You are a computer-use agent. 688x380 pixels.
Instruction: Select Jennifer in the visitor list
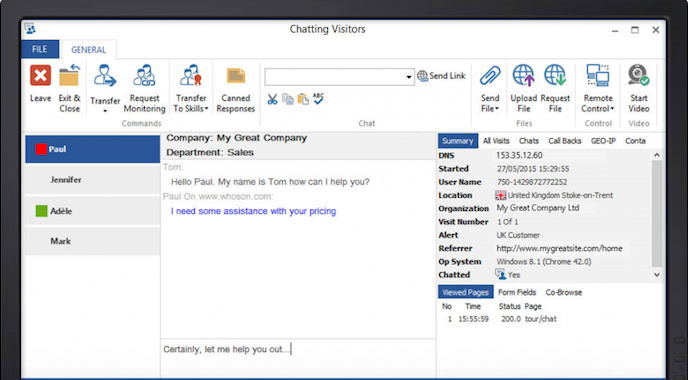tap(93, 180)
